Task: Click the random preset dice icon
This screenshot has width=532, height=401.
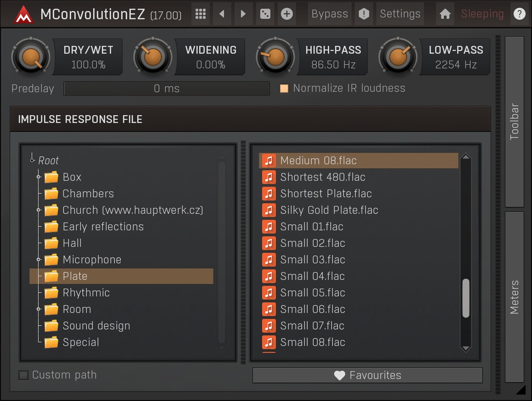Action: tap(265, 14)
